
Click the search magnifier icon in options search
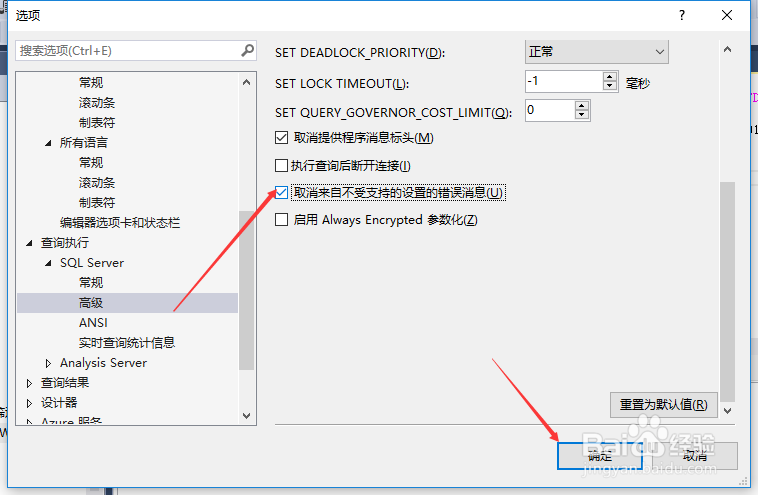tap(248, 50)
